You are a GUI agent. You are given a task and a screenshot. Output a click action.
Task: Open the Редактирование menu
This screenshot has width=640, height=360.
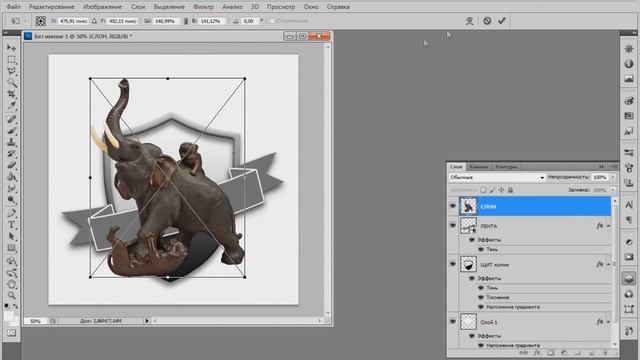click(x=51, y=7)
